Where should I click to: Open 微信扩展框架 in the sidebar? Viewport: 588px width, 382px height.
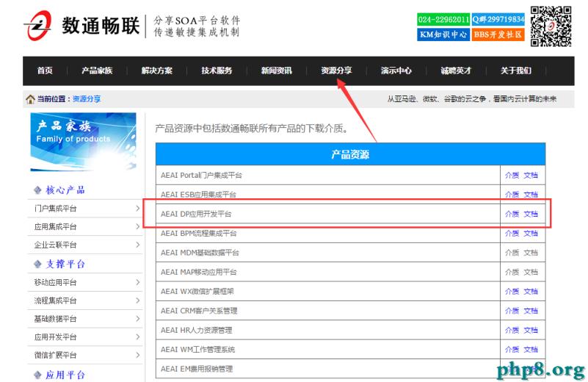click(56, 356)
